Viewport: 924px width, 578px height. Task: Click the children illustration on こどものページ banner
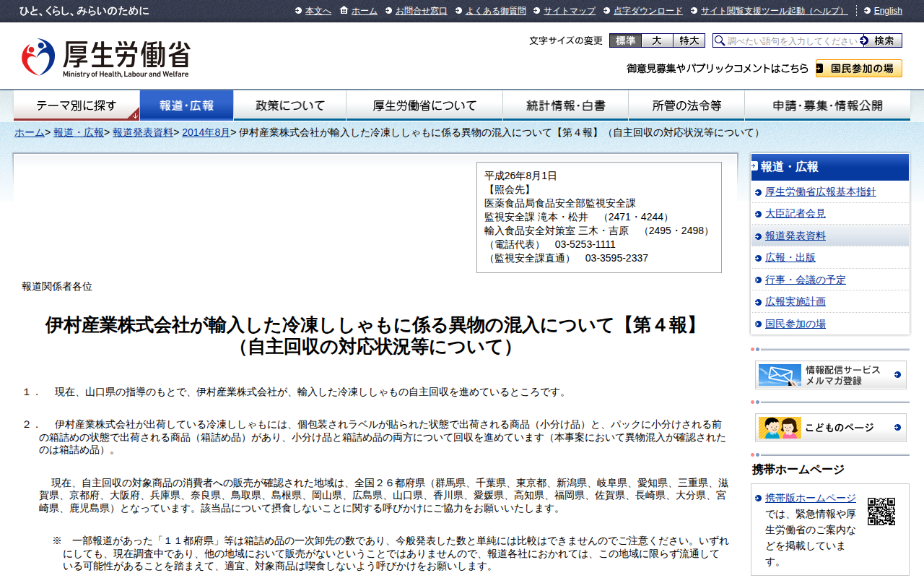pos(780,428)
